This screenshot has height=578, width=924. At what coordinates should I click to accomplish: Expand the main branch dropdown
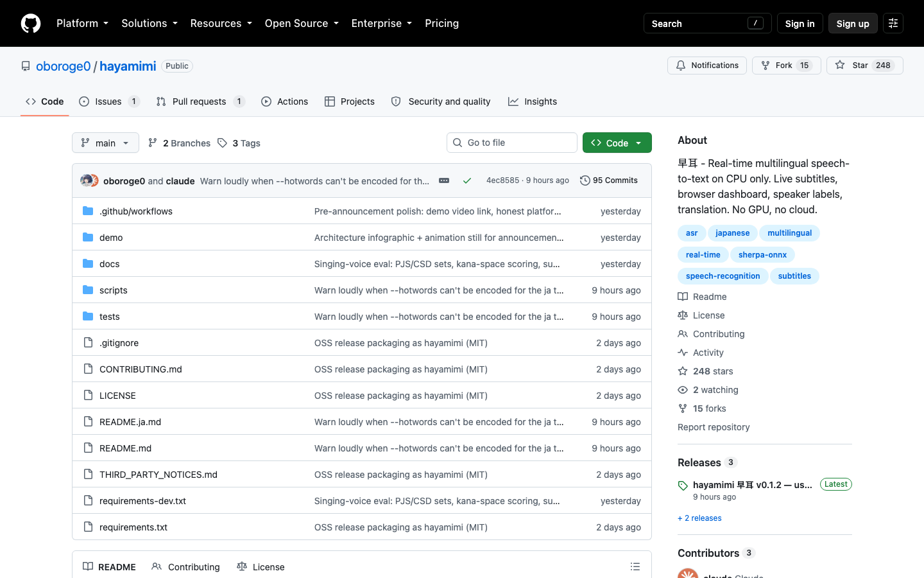pos(105,143)
